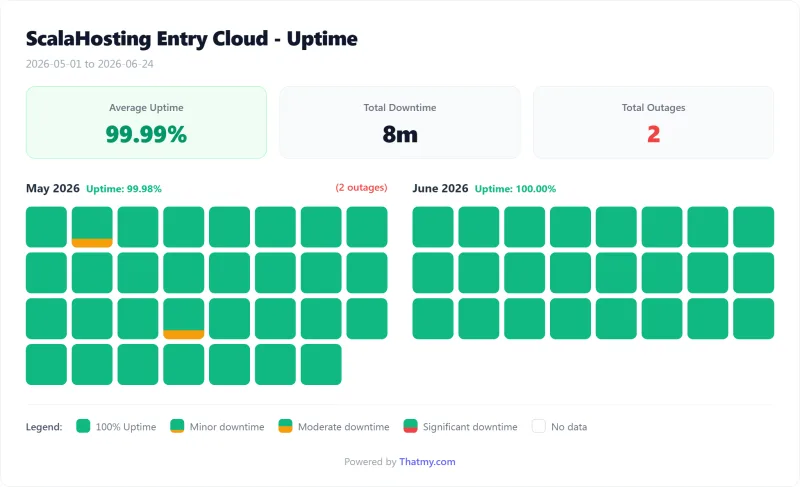Open the Thatmy.com link
800x487 pixels.
click(x=427, y=462)
